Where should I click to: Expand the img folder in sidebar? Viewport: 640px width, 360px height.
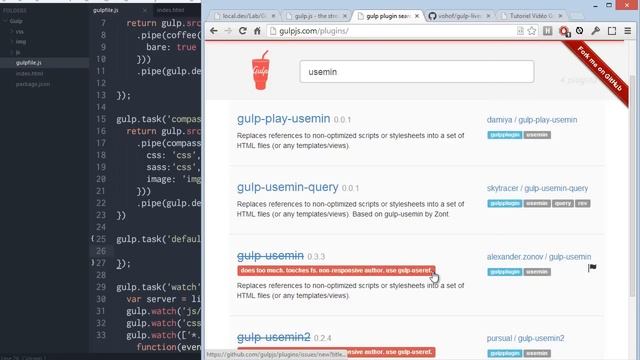click(x=12, y=42)
